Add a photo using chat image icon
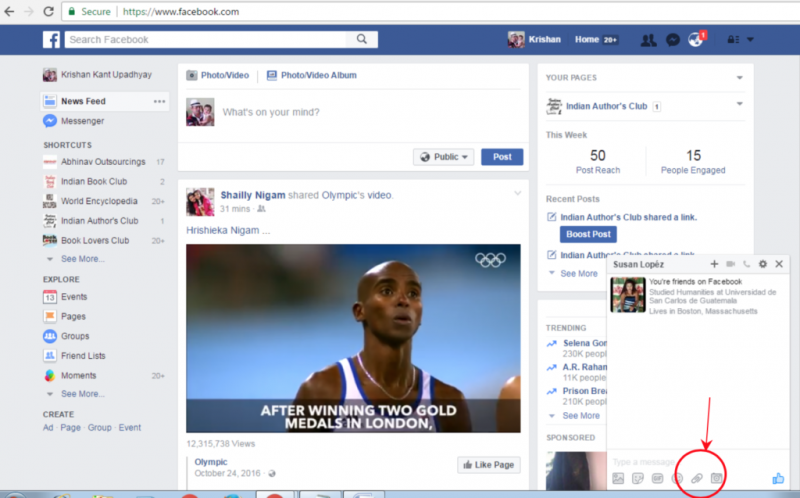This screenshot has width=800, height=498. (x=618, y=478)
